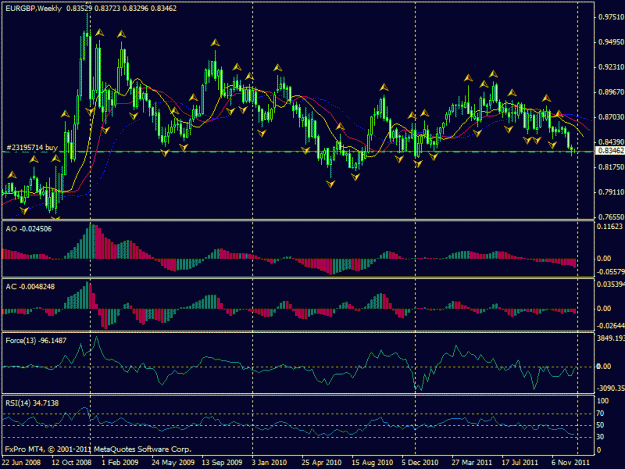Click the EURGBP,Weekly chart title
625x469 pixels.
pos(33,8)
